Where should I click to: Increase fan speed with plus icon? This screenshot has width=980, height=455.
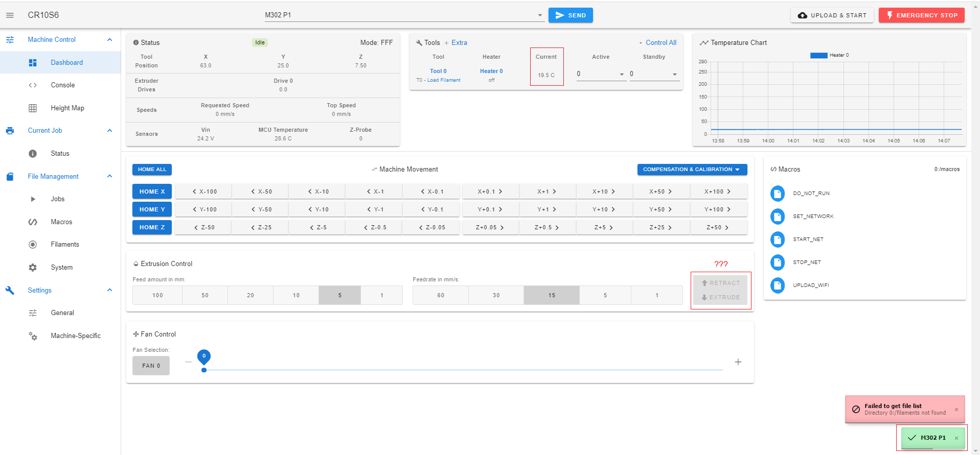pyautogui.click(x=738, y=362)
